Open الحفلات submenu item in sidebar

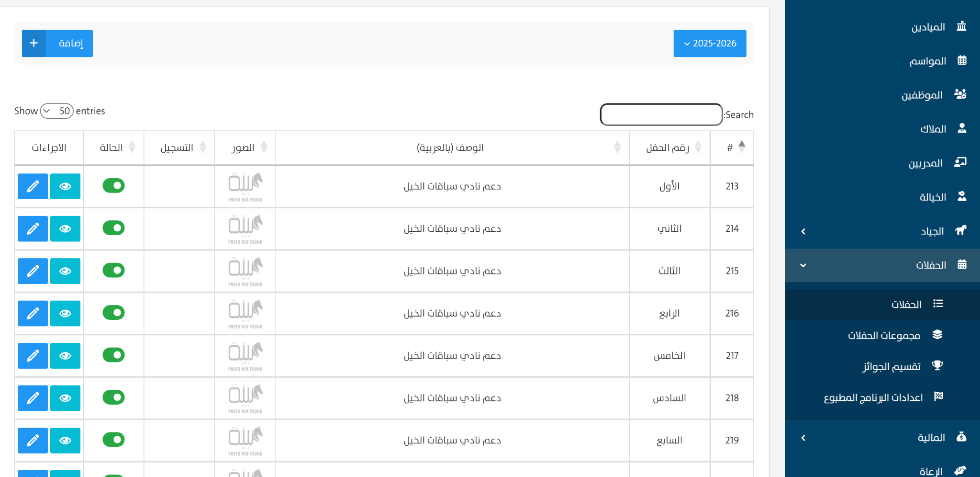click(x=882, y=305)
